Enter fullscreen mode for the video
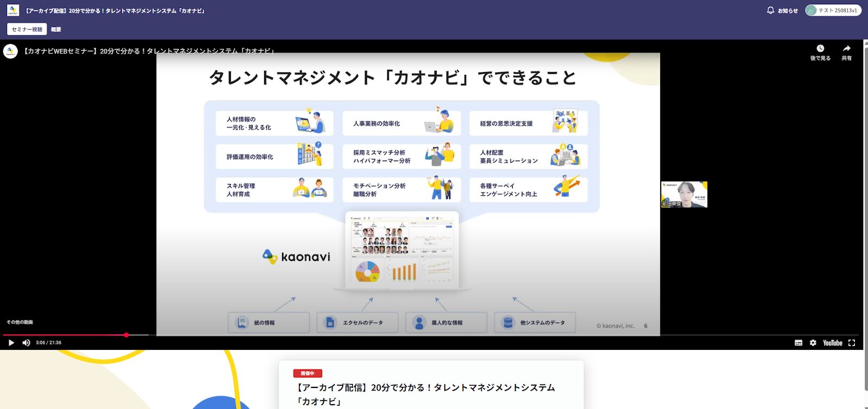The height and width of the screenshot is (409, 868). [852, 343]
